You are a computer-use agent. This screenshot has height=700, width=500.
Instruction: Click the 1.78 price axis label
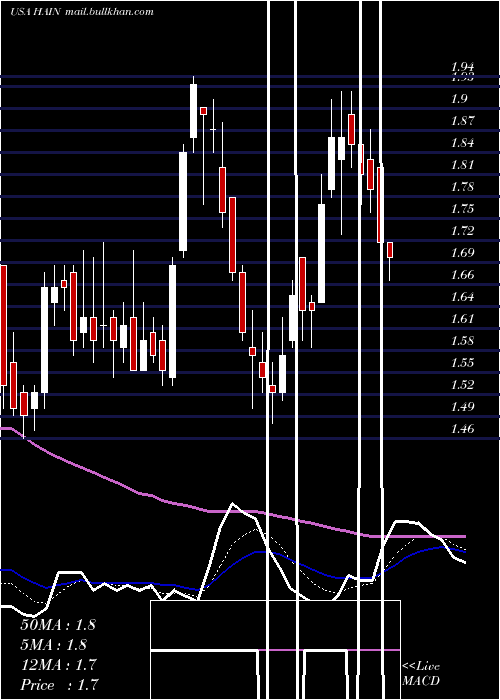[x=462, y=186]
